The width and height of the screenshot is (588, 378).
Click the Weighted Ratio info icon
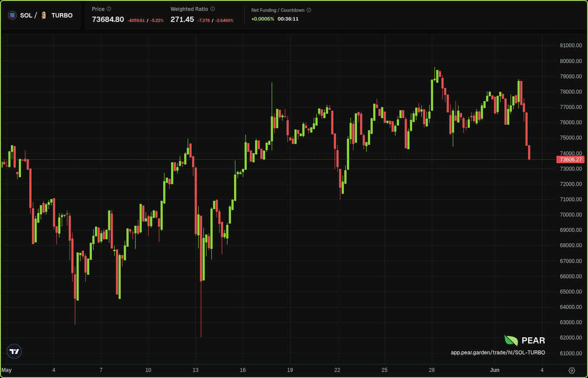pyautogui.click(x=213, y=9)
